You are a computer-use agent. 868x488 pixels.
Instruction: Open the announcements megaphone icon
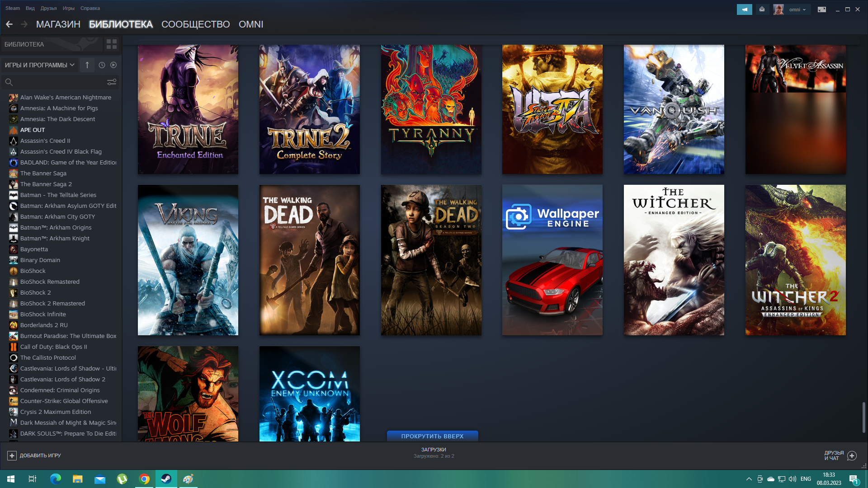point(744,9)
